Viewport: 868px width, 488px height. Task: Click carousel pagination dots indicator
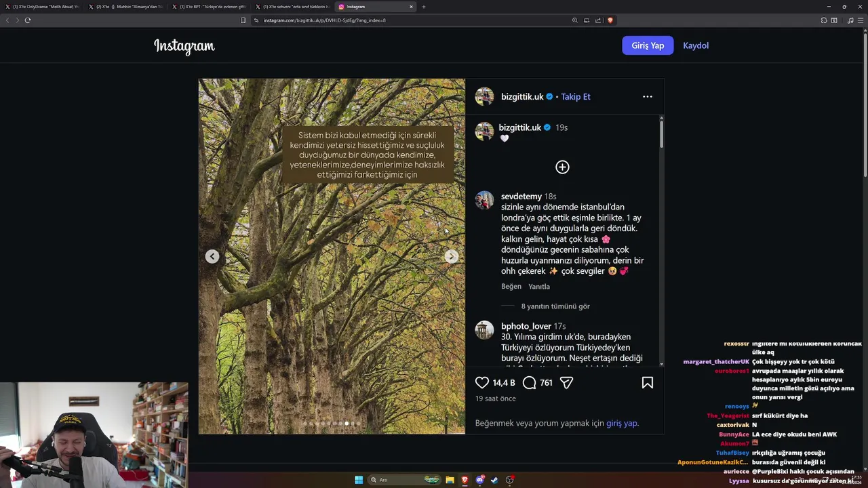332,424
